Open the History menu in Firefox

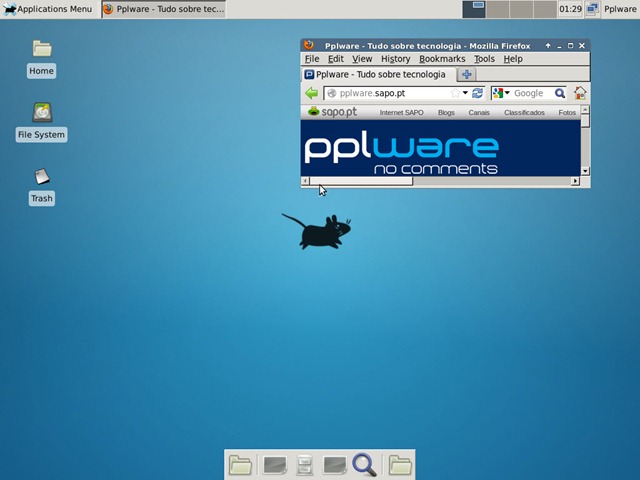click(x=396, y=59)
